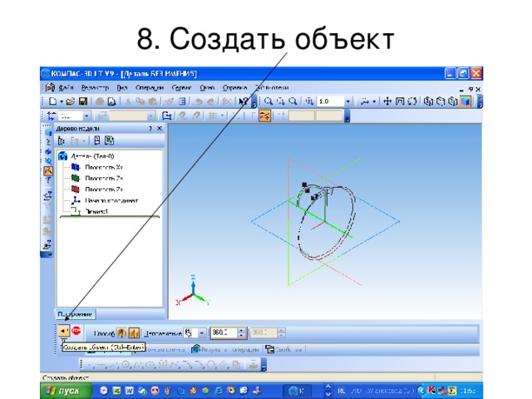The width and height of the screenshot is (532, 399).
Task: Open the Редактор menu
Action: (95, 87)
